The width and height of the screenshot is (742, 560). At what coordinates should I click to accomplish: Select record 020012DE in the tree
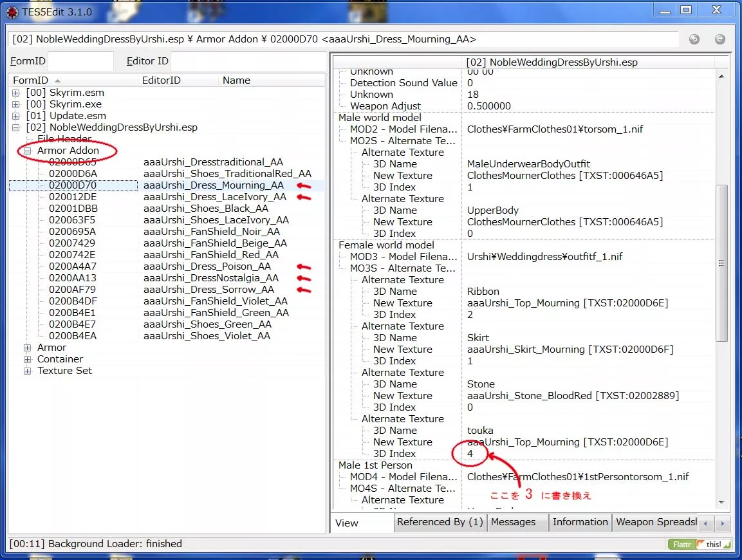[73, 197]
